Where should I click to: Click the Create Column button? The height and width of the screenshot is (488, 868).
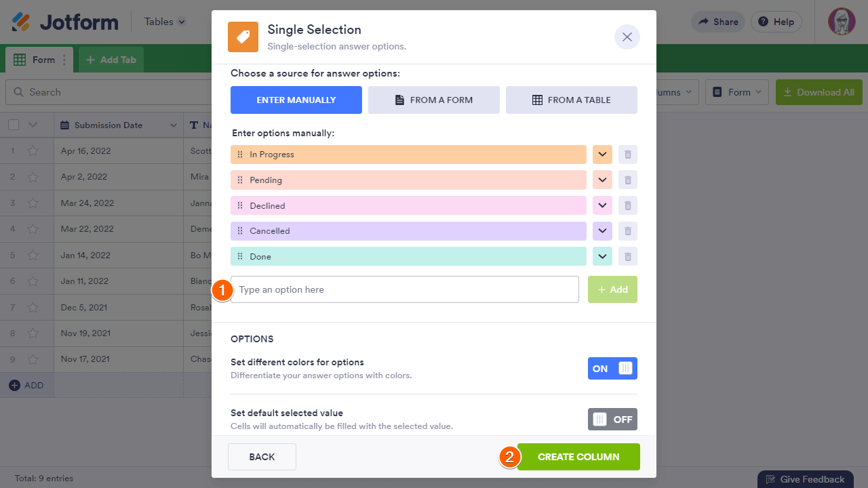(x=578, y=457)
